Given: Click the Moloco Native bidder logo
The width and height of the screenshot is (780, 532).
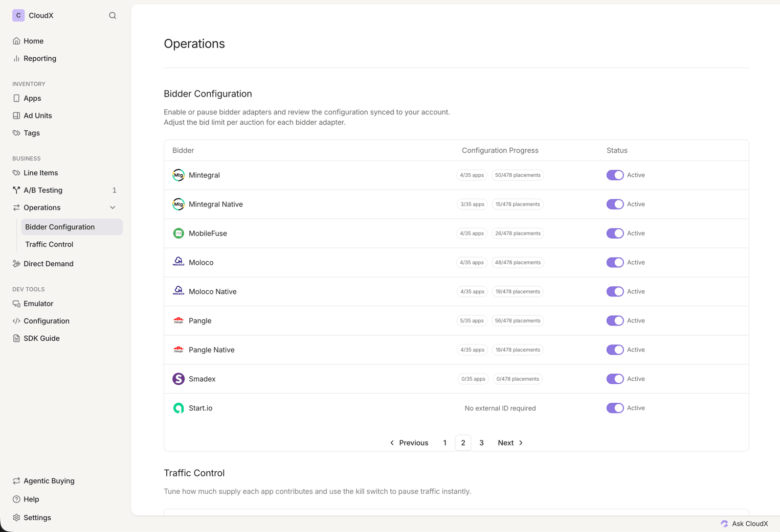Looking at the screenshot, I should point(179,291).
